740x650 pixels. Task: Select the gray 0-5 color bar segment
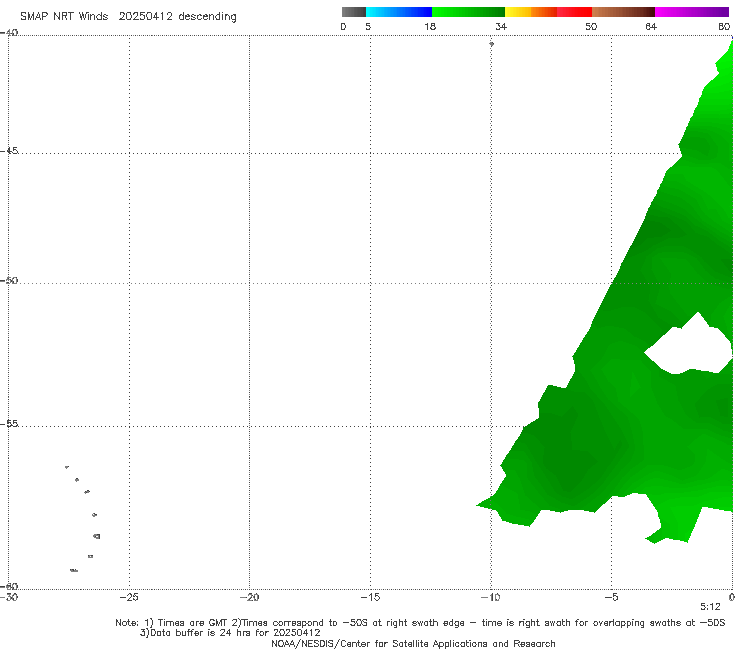click(x=354, y=12)
